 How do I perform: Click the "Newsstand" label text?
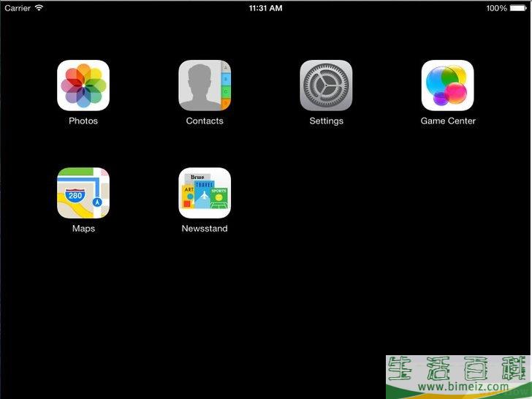click(x=205, y=229)
